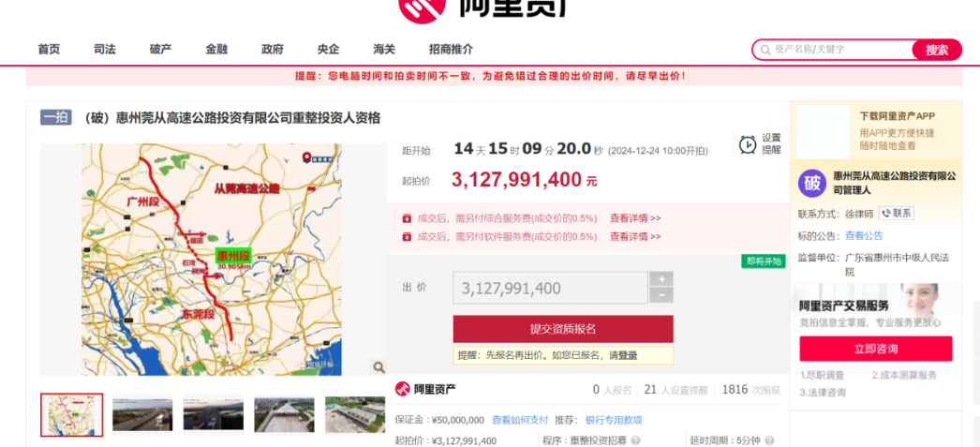Click the bid amount input field

coord(551,289)
